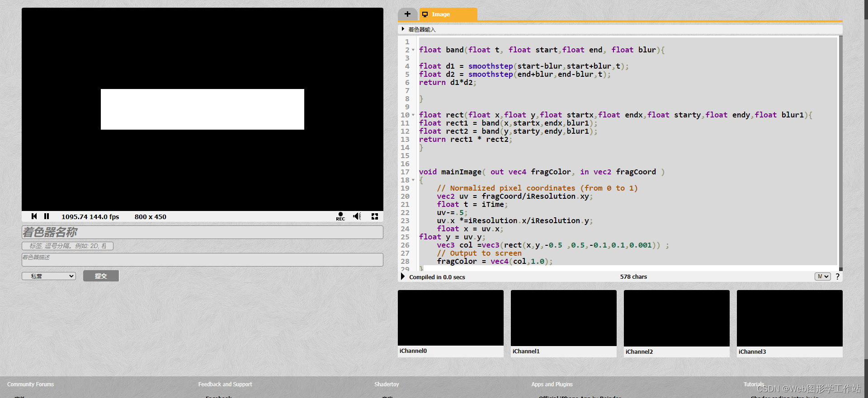
Task: Open the help question mark
Action: [x=838, y=276]
